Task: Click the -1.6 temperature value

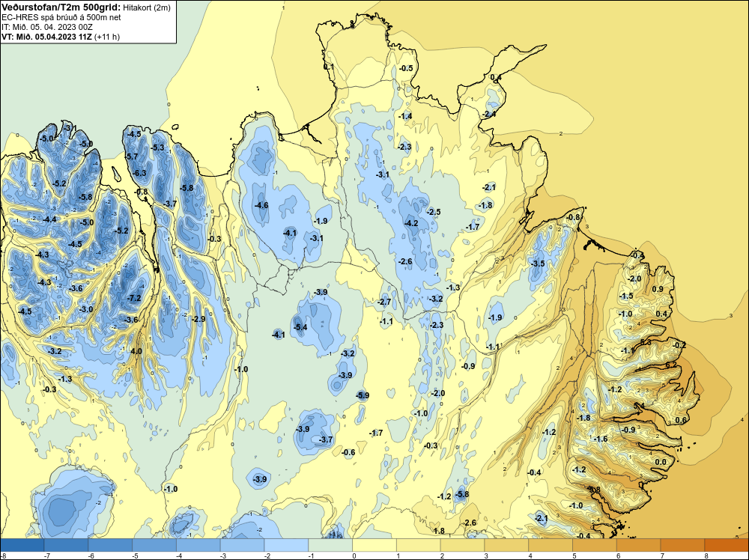Action: (601, 439)
